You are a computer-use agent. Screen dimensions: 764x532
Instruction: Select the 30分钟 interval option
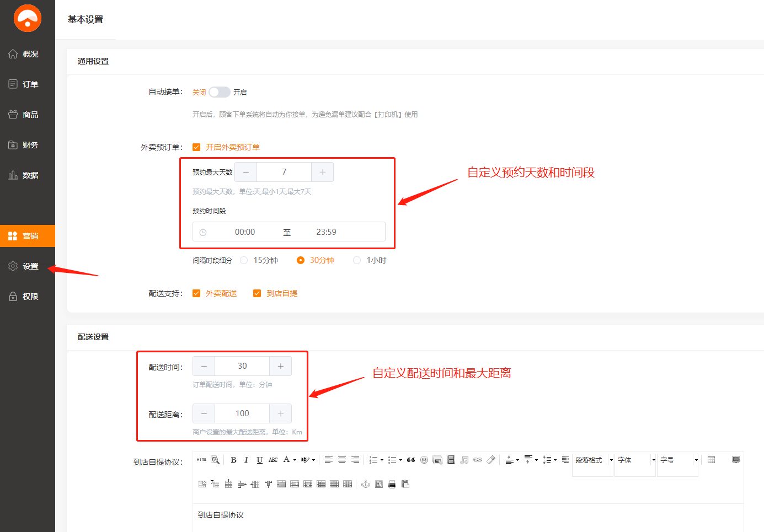[301, 260]
